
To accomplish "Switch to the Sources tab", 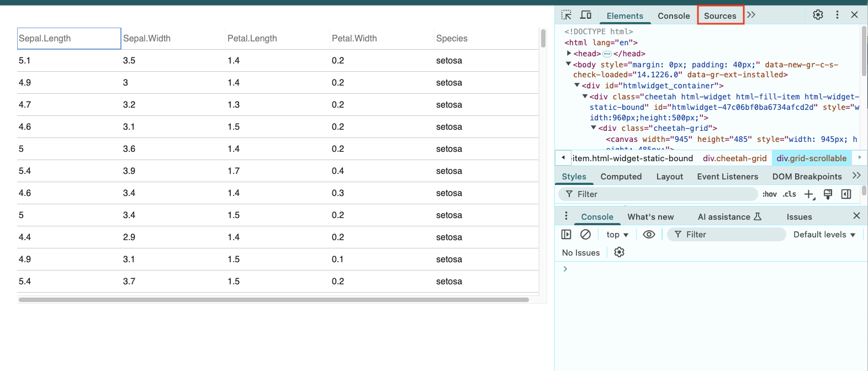I will 720,15.
